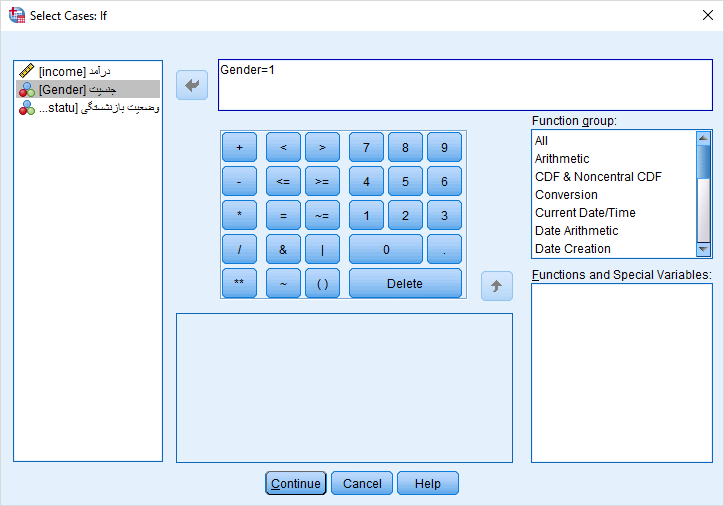Select CDF & Noncentral CDF group

click(598, 177)
